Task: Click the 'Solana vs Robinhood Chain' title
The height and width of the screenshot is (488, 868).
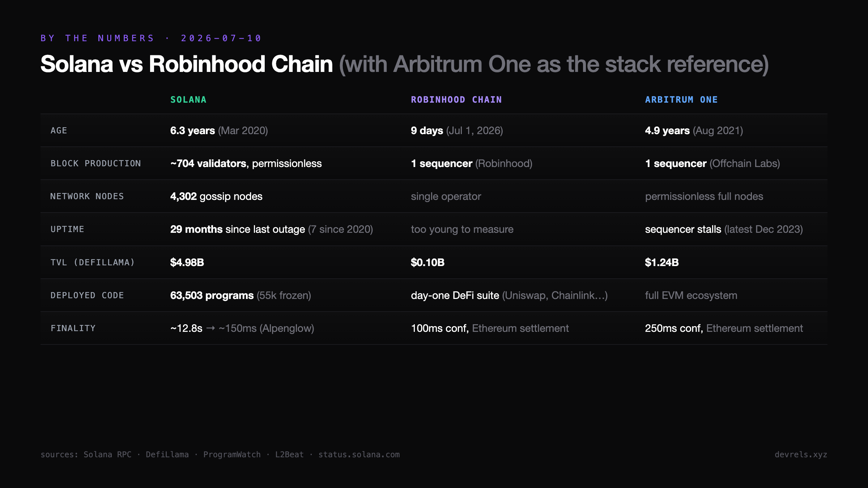Action: point(187,64)
